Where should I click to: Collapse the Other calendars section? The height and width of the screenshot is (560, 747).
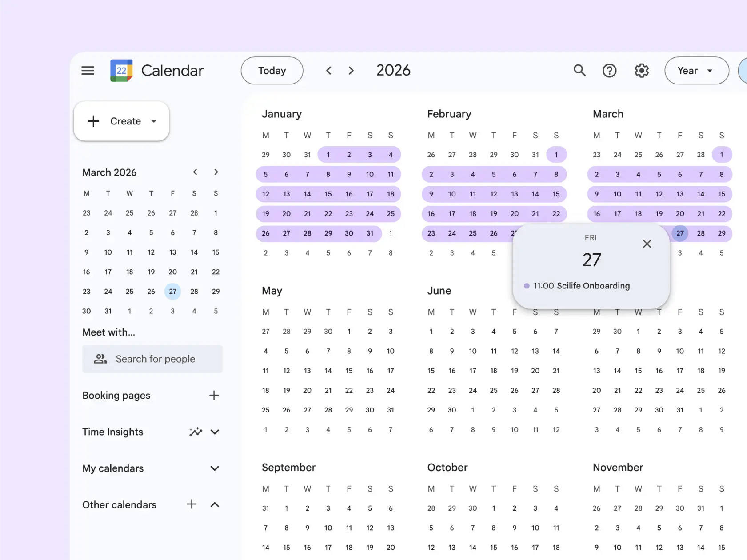point(215,504)
